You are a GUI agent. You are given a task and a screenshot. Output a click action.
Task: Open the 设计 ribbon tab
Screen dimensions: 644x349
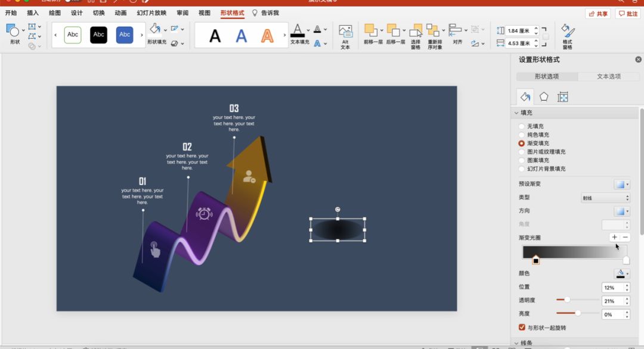point(77,13)
